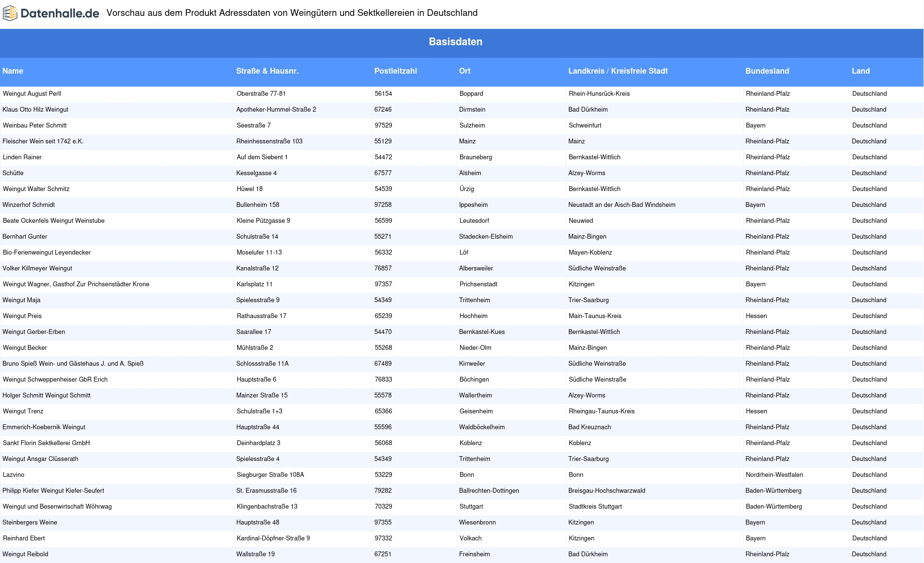The height and width of the screenshot is (563, 924).
Task: Select Weingut Walter Schmitz
Action: click(36, 189)
